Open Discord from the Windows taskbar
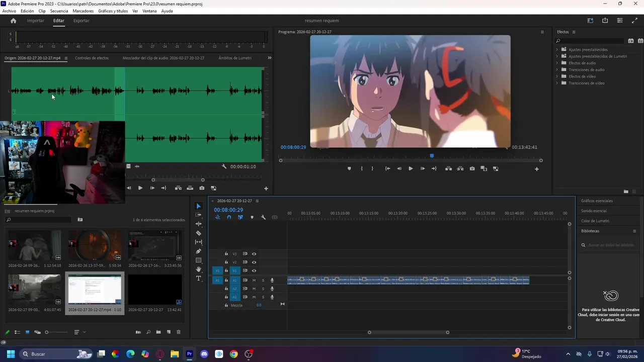This screenshot has height=362, width=644. (204, 354)
